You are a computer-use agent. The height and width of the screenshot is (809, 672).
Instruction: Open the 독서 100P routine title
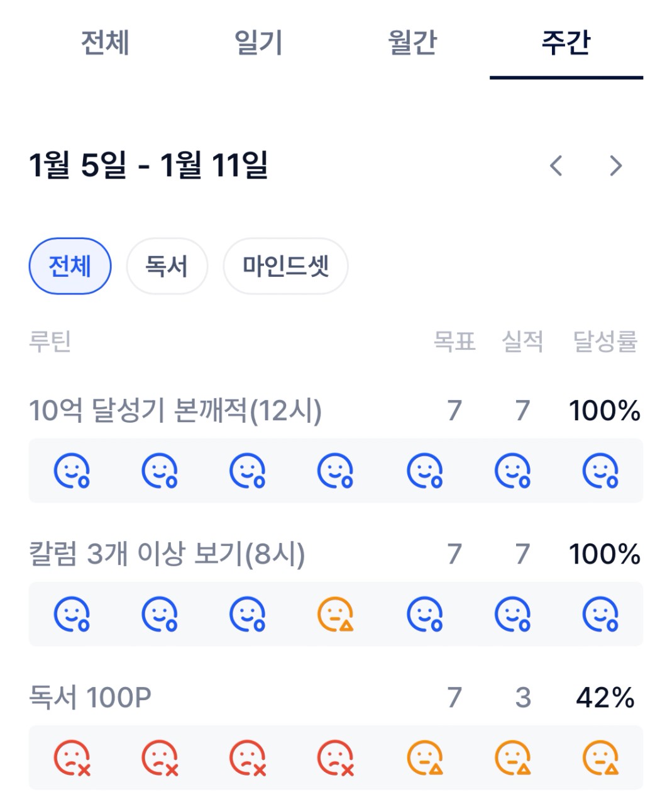coord(91,697)
